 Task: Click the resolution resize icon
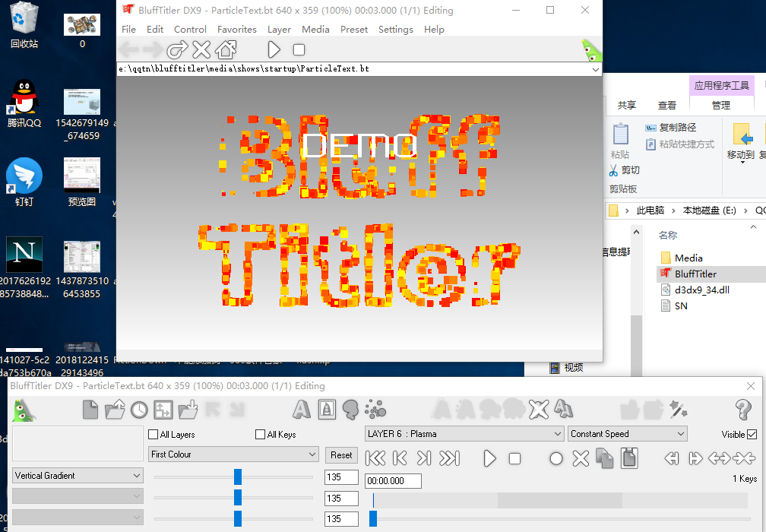pos(163,410)
